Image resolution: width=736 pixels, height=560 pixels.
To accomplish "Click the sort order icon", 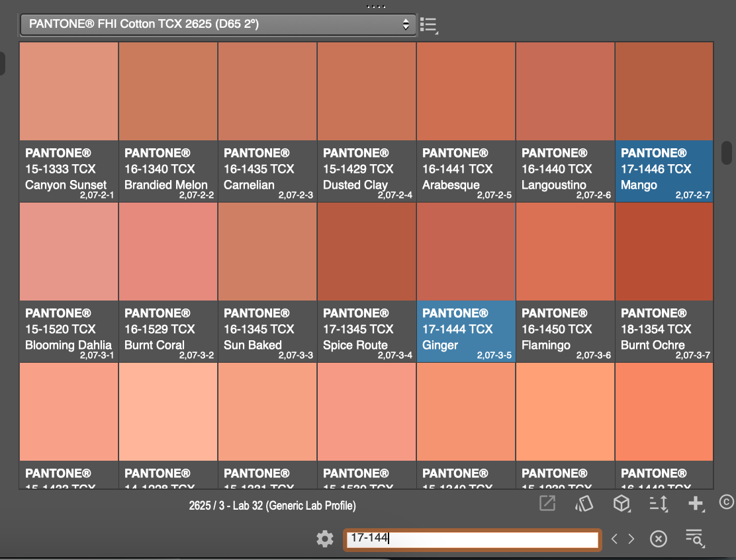I will (x=658, y=504).
